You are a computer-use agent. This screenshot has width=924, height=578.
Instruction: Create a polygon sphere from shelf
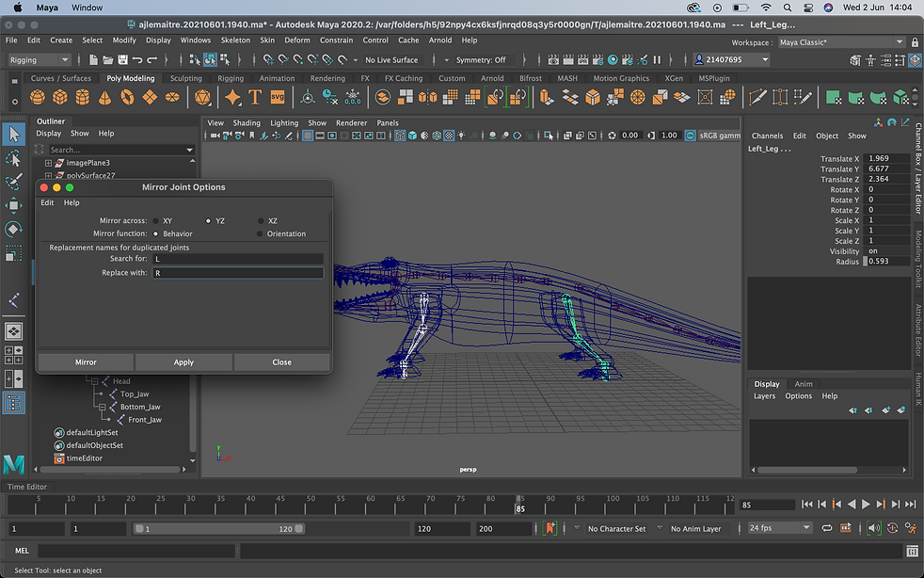(37, 97)
